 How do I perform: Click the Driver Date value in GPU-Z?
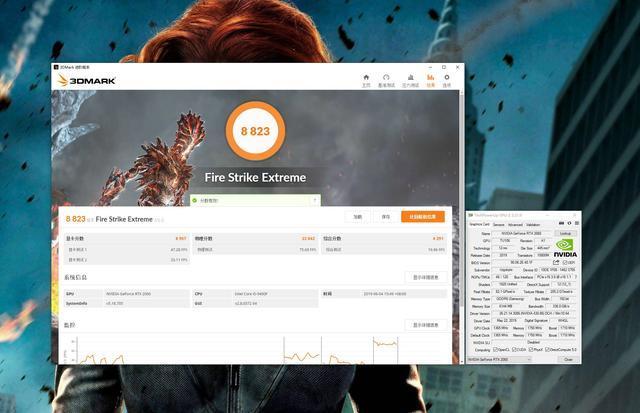pyautogui.click(x=507, y=320)
